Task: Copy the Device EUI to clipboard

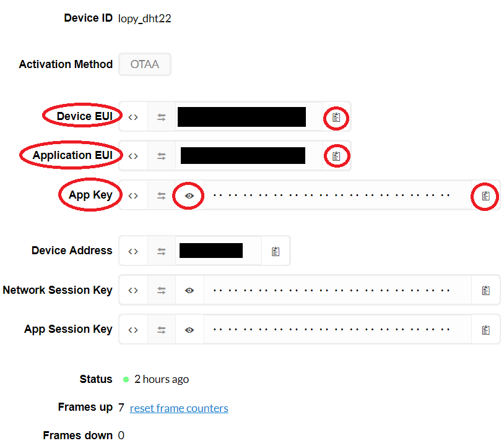Action: coord(336,117)
